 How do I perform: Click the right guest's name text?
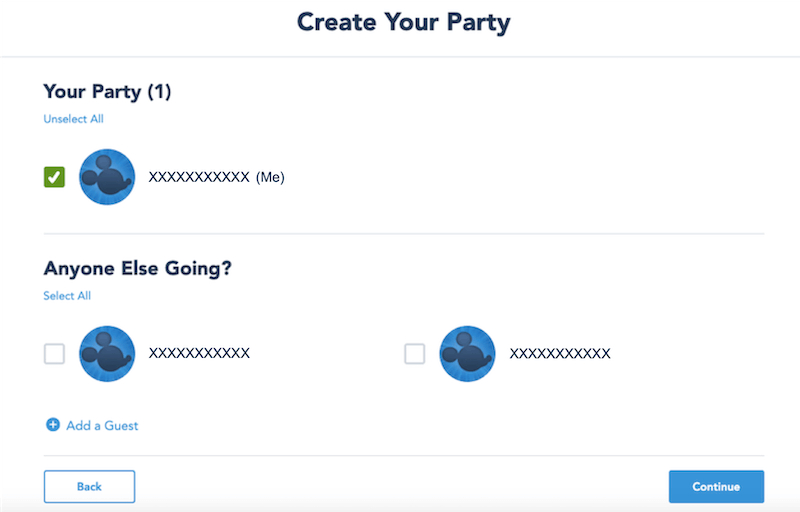coord(559,353)
